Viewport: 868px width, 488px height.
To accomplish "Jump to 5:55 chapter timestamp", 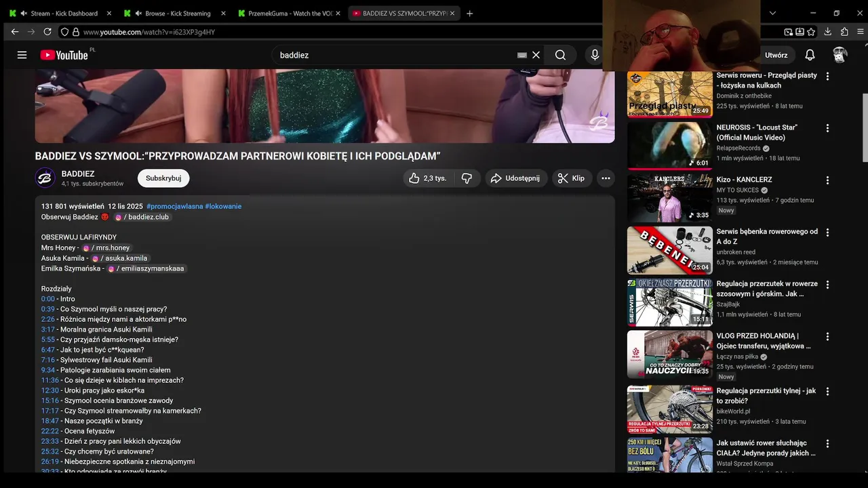I will coord(47,340).
